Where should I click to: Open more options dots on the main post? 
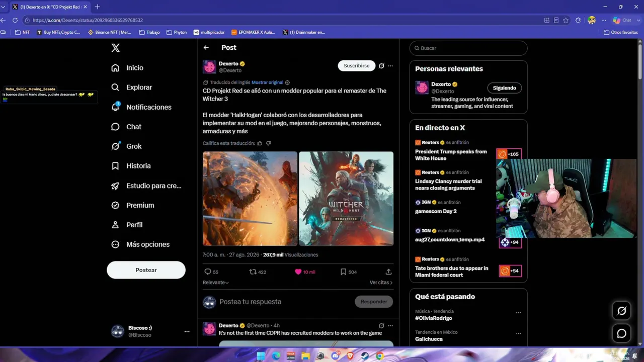point(390,66)
